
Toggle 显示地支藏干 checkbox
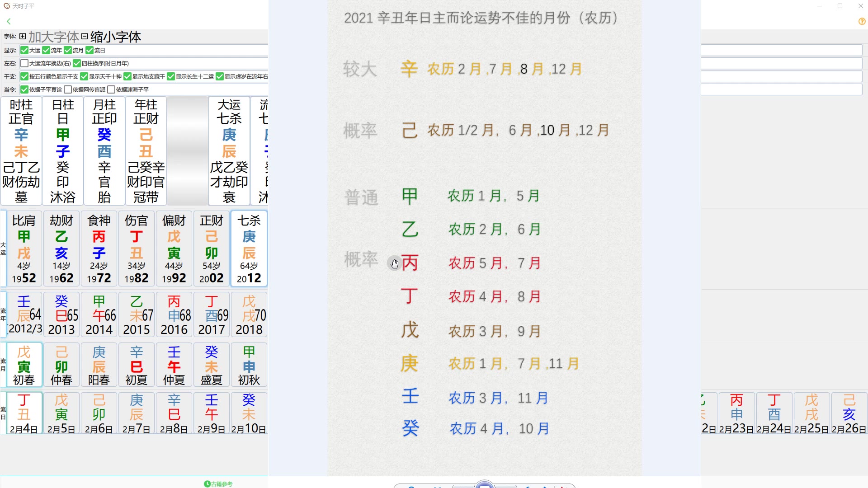(127, 76)
